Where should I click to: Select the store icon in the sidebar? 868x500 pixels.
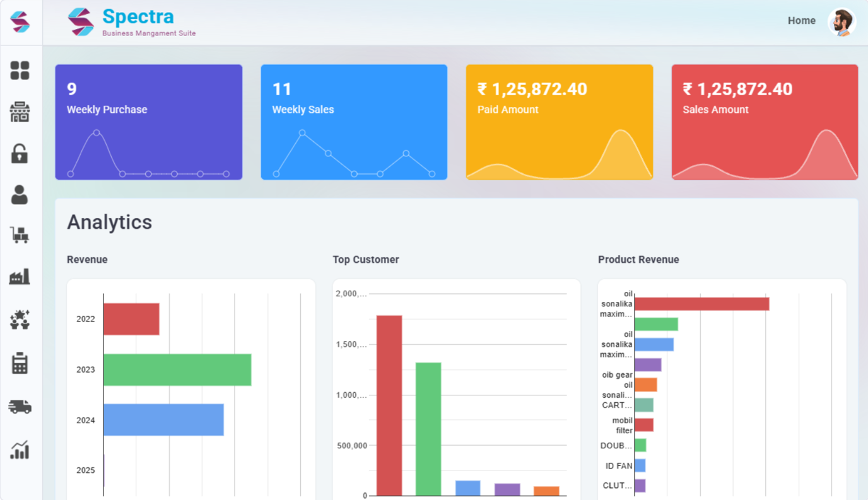pyautogui.click(x=21, y=111)
